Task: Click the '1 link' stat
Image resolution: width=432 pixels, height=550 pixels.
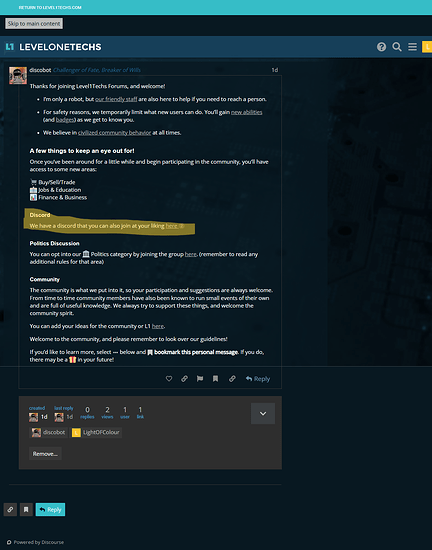Action: click(x=140, y=412)
